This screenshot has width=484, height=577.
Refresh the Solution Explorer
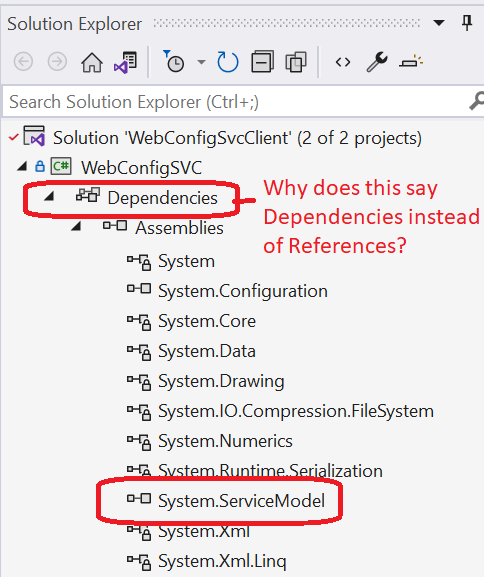pyautogui.click(x=227, y=62)
